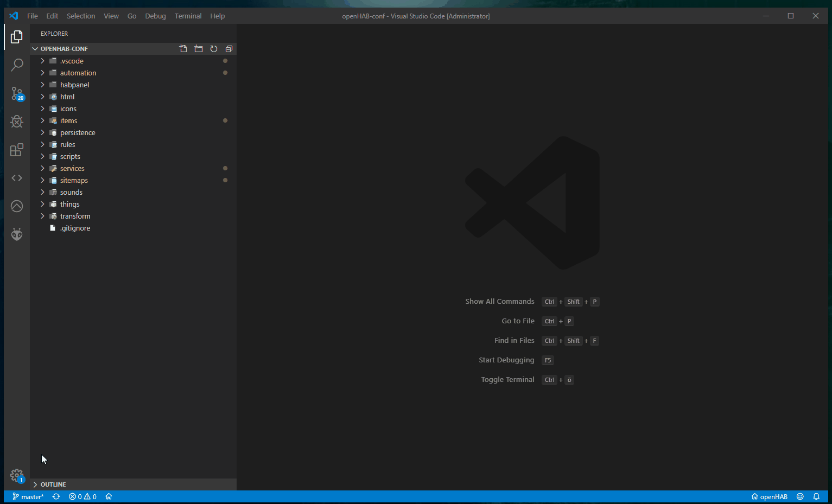Click New File icon in explorer header
The image size is (832, 504).
pyautogui.click(x=183, y=49)
